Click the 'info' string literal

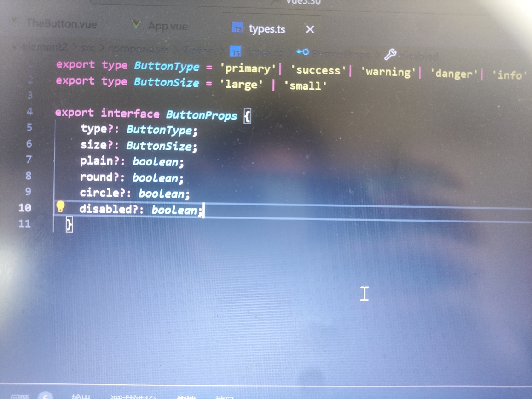509,74
